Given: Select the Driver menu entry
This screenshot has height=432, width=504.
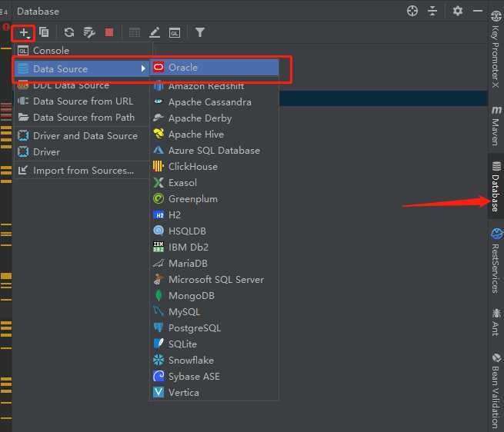Looking at the screenshot, I should (x=82, y=152).
